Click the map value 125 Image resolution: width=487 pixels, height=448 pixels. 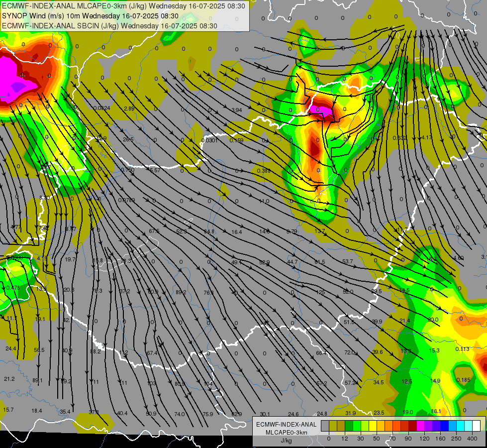click(x=320, y=292)
